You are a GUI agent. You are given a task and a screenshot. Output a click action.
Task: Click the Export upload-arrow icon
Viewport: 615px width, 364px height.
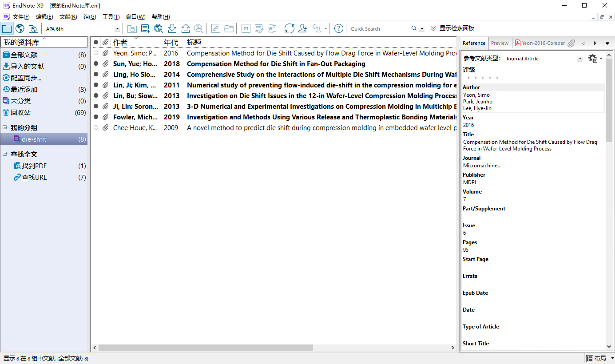pyautogui.click(x=186, y=29)
